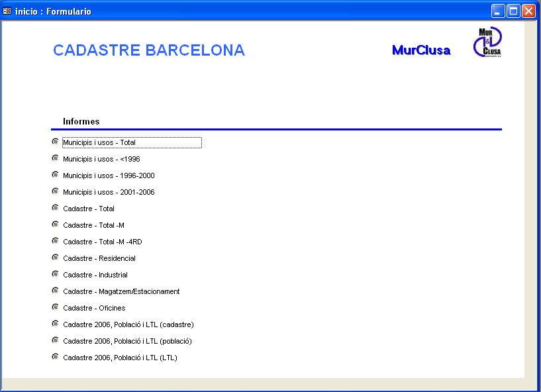Click icon next to Municipis i usos - <1996
The width and height of the screenshot is (541, 392).
[55, 158]
